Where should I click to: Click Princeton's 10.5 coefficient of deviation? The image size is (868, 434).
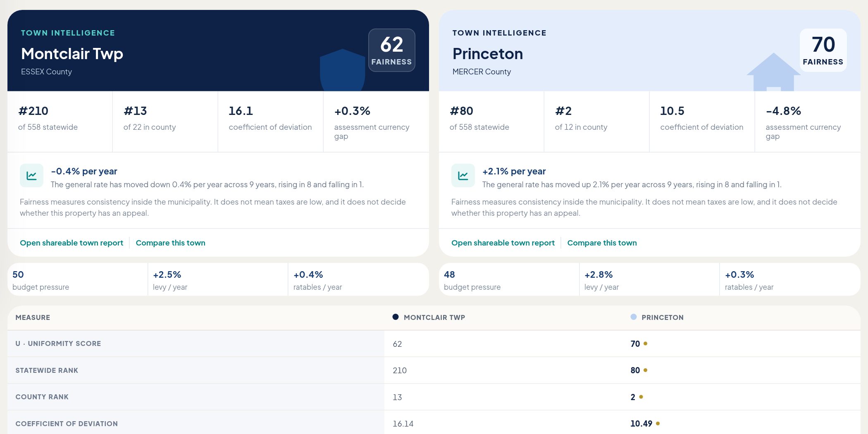tap(702, 122)
